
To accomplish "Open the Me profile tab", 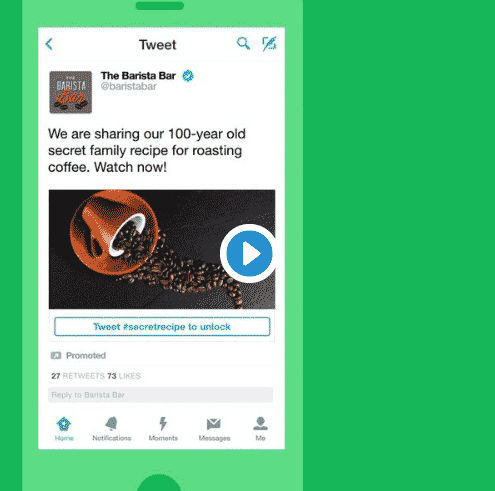I will coord(260,429).
